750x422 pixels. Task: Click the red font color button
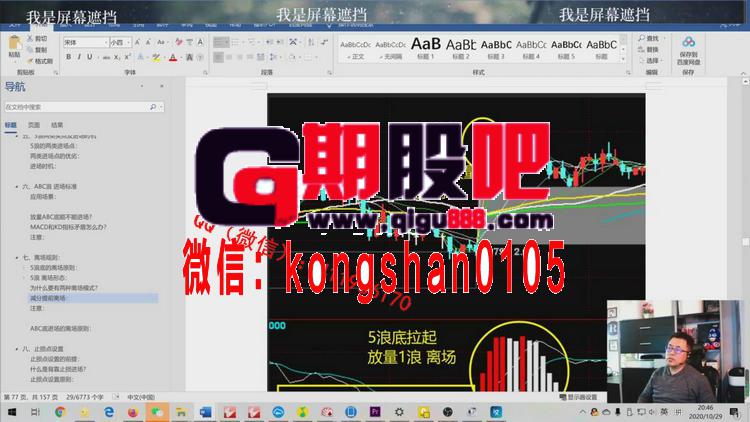click(x=173, y=57)
